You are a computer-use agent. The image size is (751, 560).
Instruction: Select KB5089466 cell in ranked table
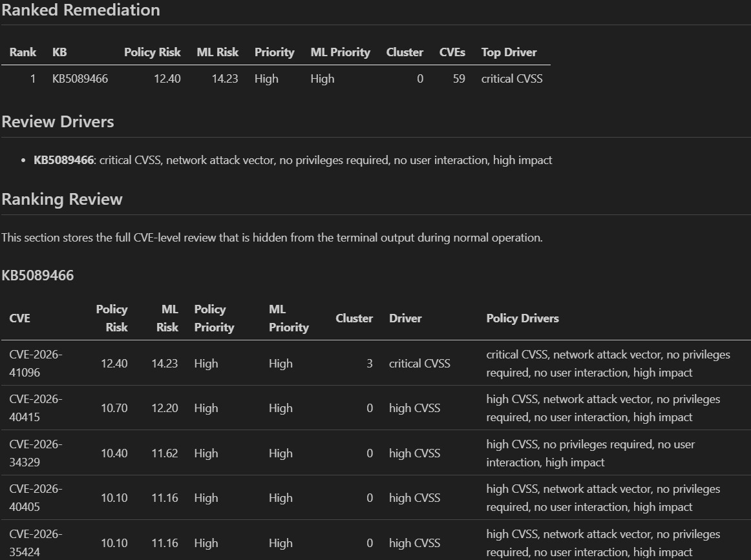tap(80, 79)
